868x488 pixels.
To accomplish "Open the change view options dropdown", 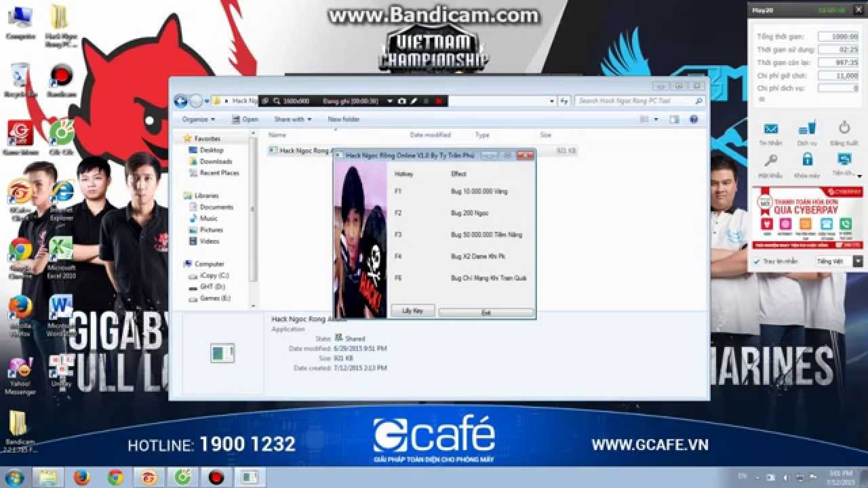I will [x=656, y=119].
